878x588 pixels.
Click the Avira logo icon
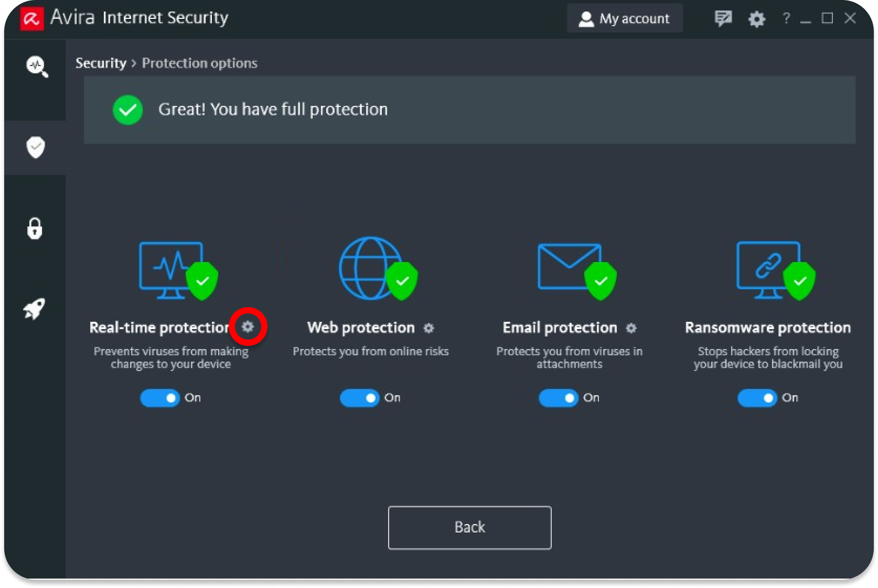click(x=31, y=19)
